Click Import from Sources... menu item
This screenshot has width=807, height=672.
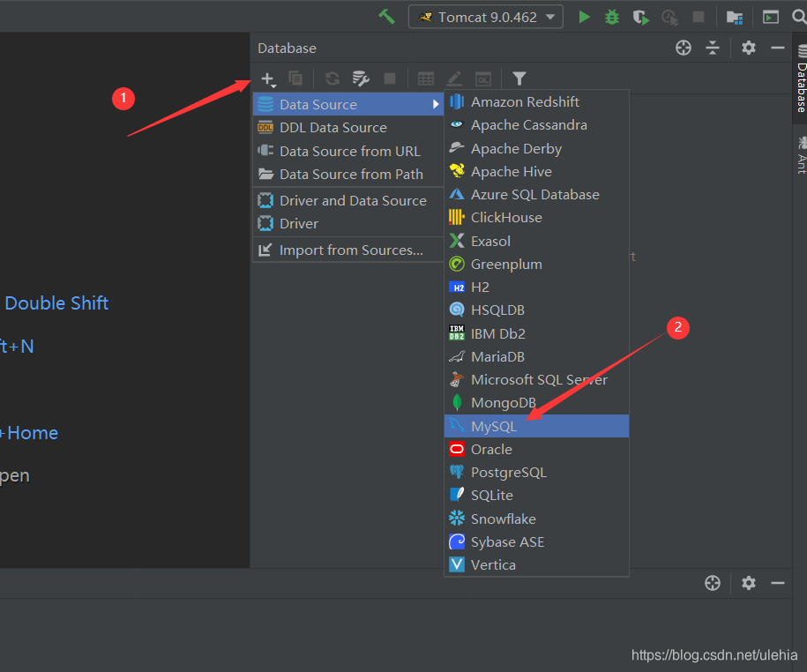348,250
